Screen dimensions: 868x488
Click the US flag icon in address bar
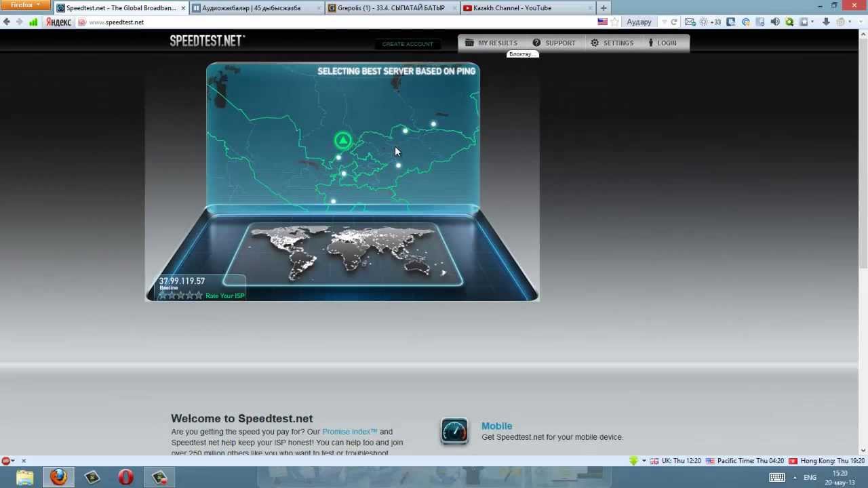[602, 22]
